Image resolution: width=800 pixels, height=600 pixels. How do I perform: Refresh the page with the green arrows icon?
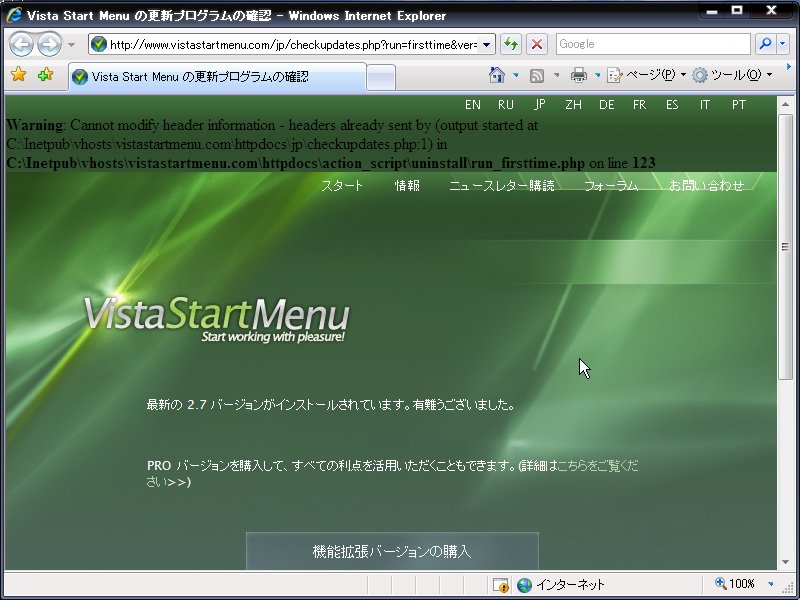pos(511,44)
